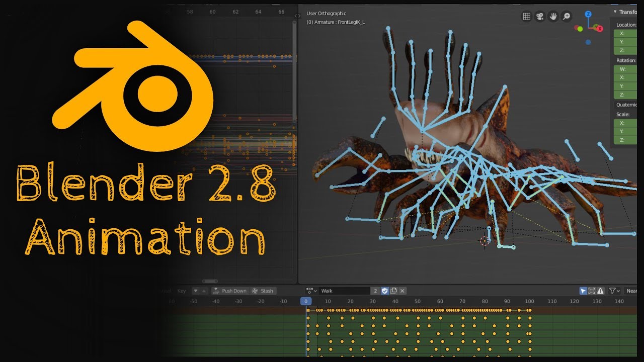Click the Location X field
Viewport: 644px width, 362px height.
coord(625,33)
